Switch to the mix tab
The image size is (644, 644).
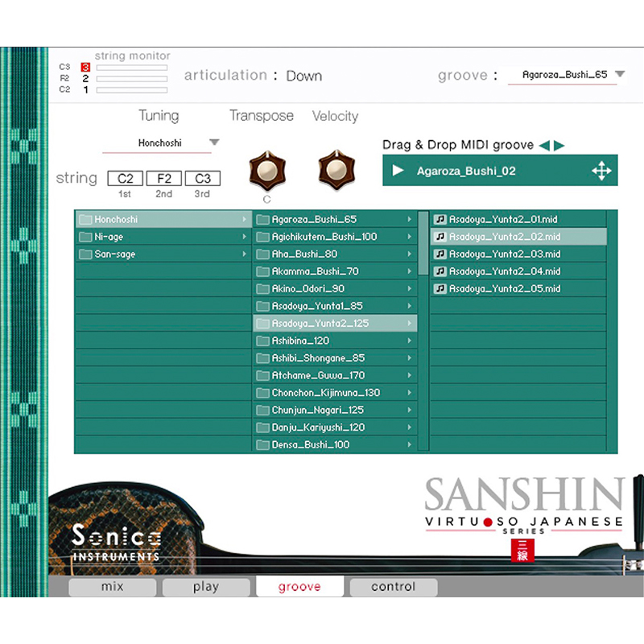point(112,587)
